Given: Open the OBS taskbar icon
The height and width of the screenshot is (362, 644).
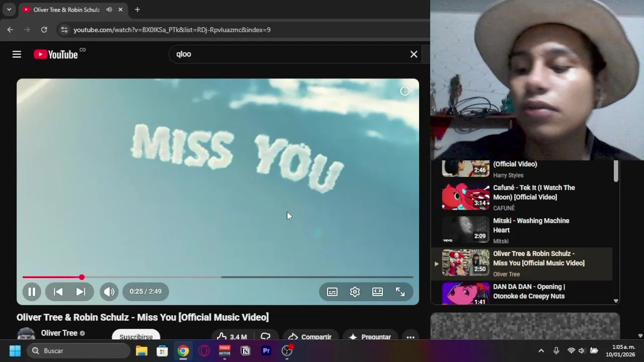Looking at the screenshot, I should 287,350.
